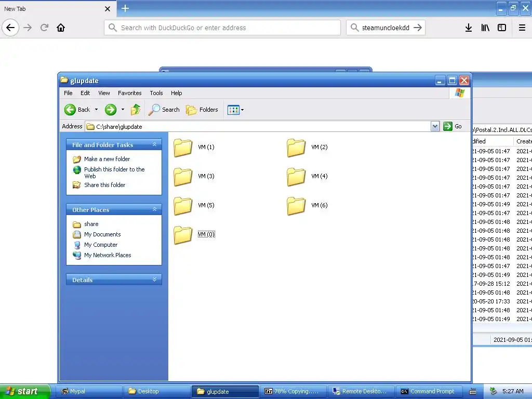Click the steamuncloekdd search box
Viewport: 532px width, 399px height.
[385, 28]
